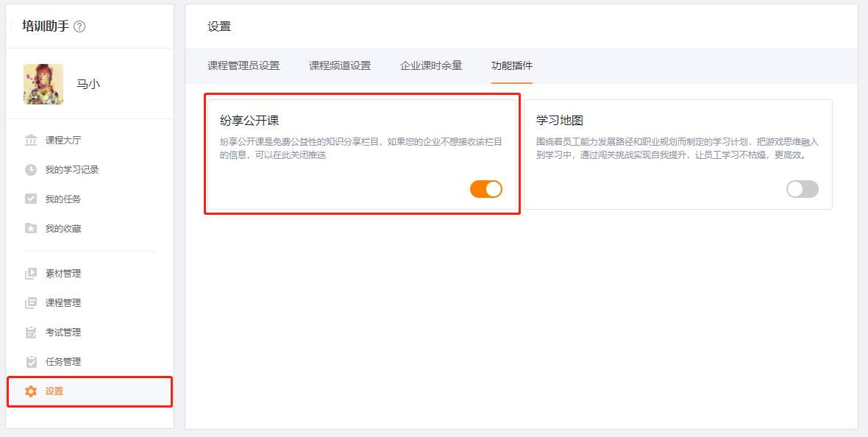Click the 我的收藏 star folder icon
Screen dimensions: 868x437
pyautogui.click(x=31, y=228)
